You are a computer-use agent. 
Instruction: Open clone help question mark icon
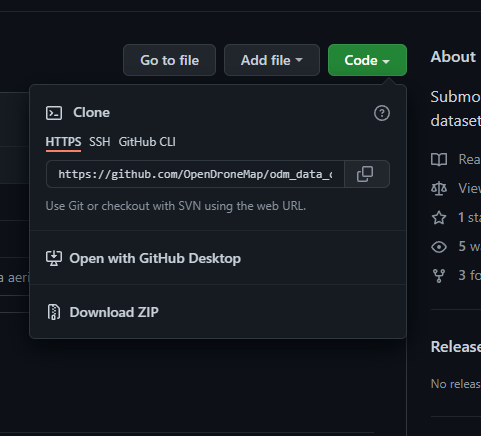tap(382, 113)
